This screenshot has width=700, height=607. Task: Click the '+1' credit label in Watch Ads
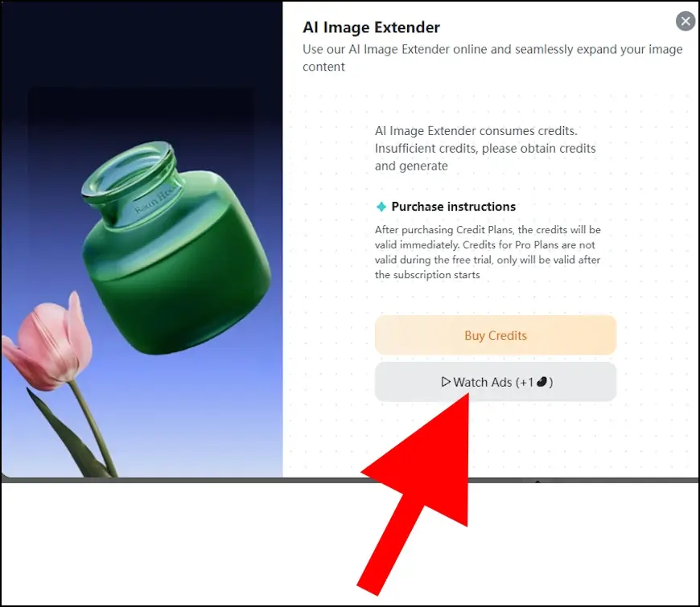click(526, 382)
